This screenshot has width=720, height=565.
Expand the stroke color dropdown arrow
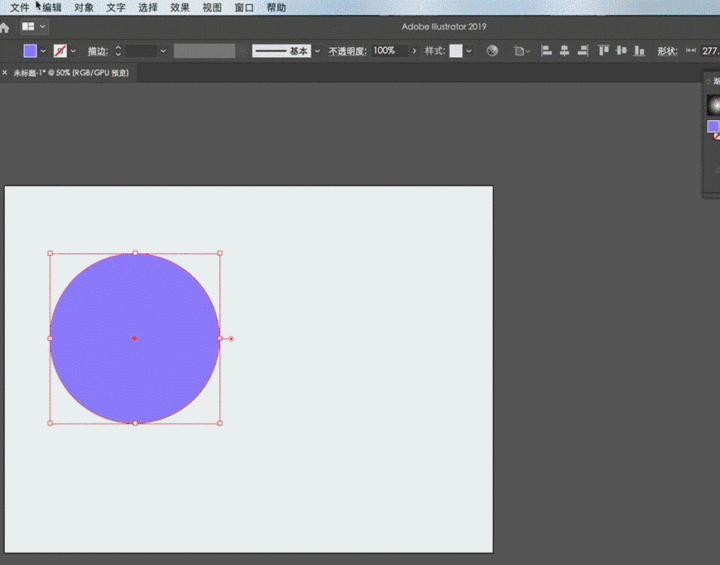click(x=73, y=51)
